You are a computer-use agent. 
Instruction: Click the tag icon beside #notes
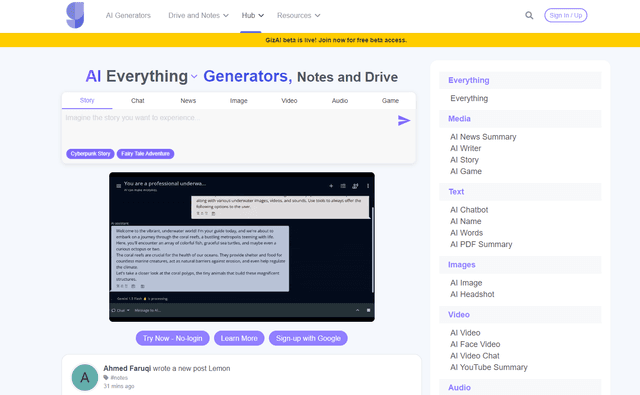coord(106,378)
